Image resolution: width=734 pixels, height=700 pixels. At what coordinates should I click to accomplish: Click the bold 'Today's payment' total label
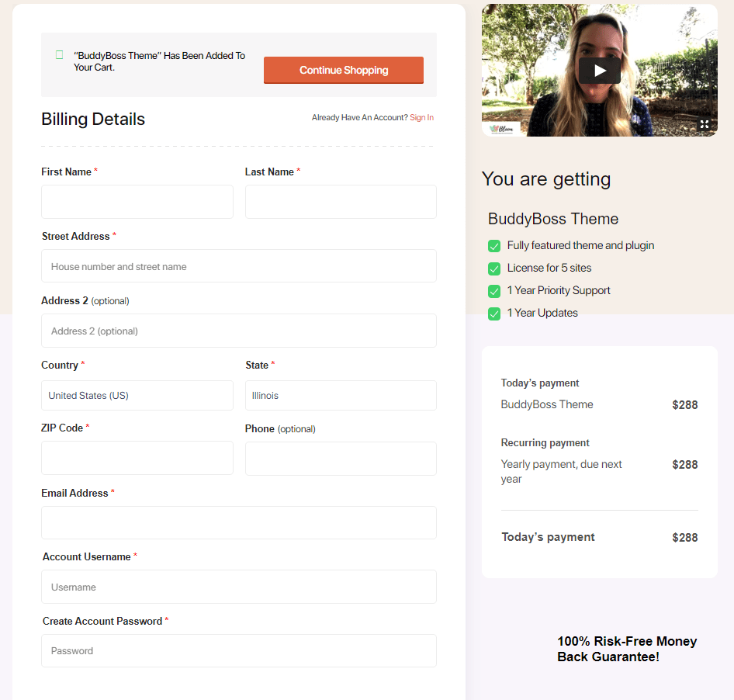548,537
